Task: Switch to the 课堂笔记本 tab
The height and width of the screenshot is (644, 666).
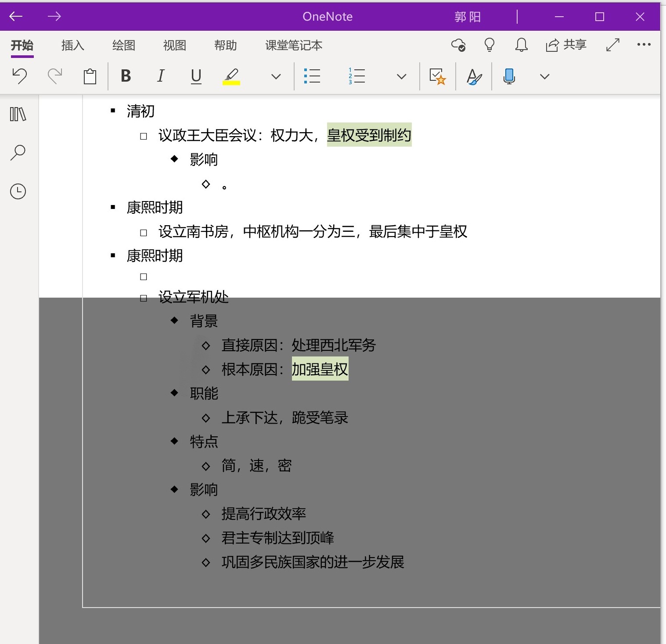Action: coord(294,45)
